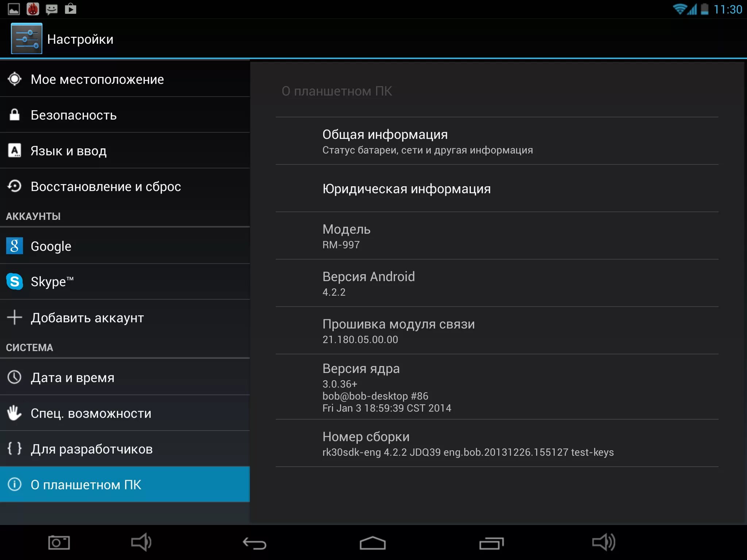
Task: Tap the Номер сборки entry
Action: coord(497,444)
